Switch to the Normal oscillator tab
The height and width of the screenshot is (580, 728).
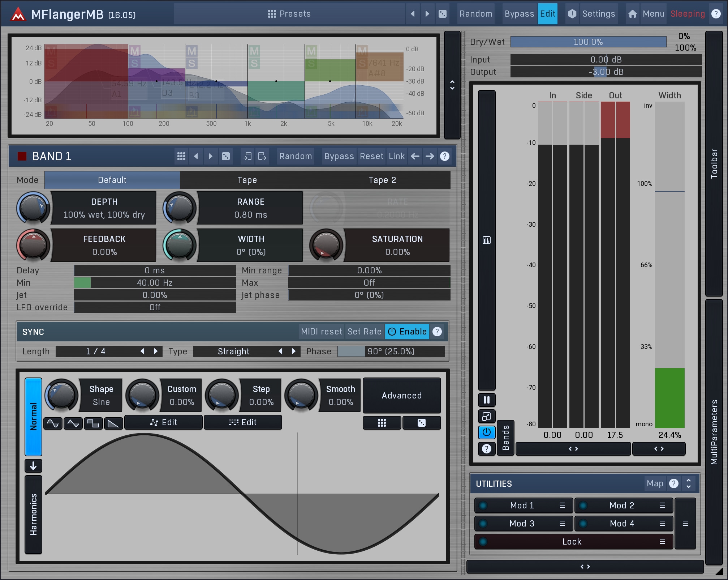click(x=33, y=417)
